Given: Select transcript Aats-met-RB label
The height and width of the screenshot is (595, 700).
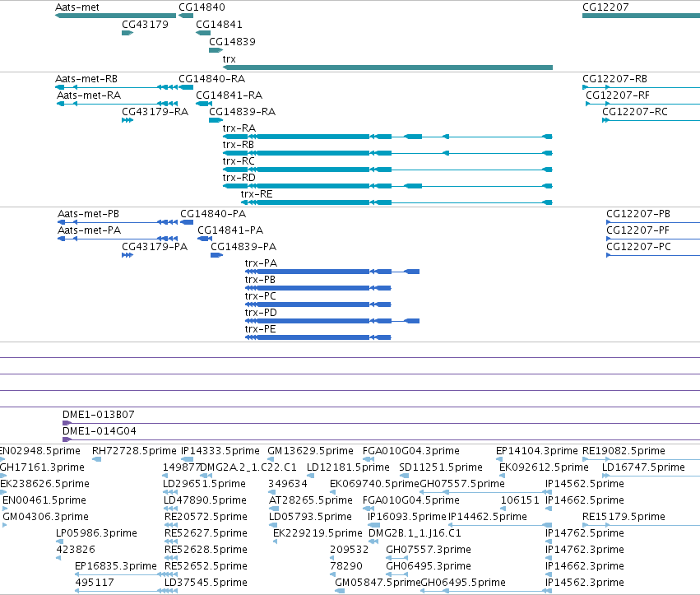Looking at the screenshot, I should tap(86, 79).
